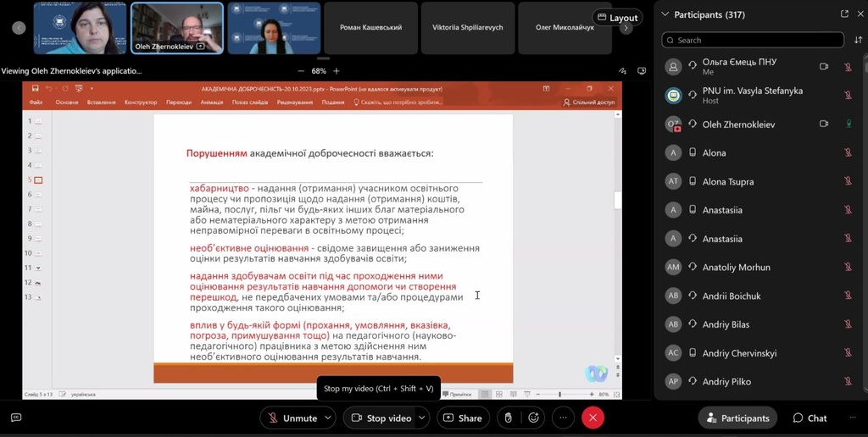Toggle the Participants panel button
This screenshot has height=437, width=868.
[x=737, y=418]
